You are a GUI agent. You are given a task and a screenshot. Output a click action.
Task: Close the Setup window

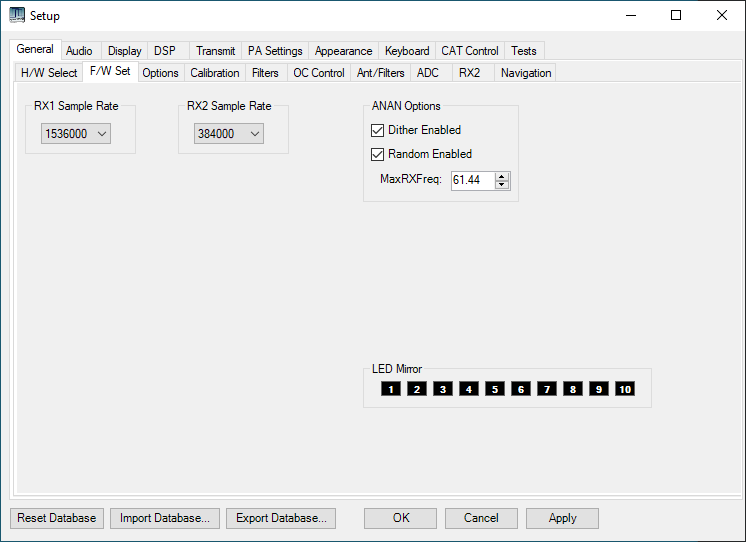(x=722, y=15)
